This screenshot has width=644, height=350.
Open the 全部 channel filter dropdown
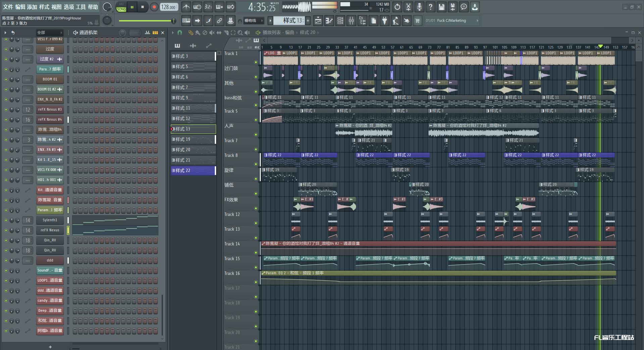49,33
